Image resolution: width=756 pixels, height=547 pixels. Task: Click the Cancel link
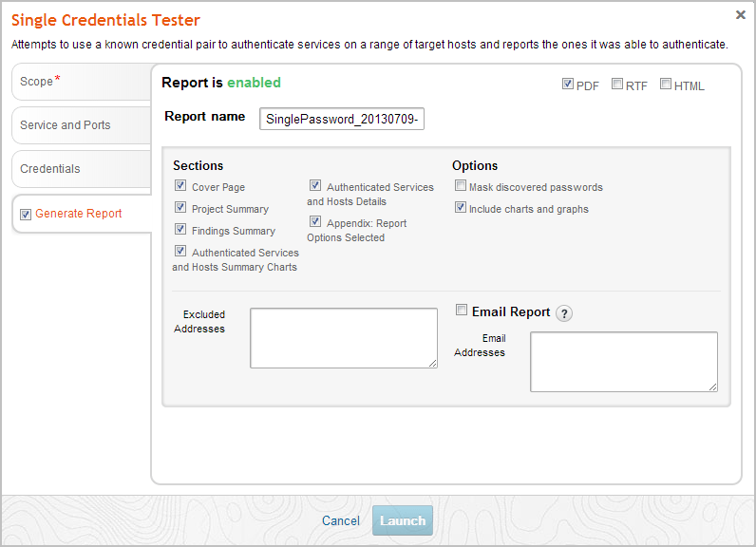(341, 520)
